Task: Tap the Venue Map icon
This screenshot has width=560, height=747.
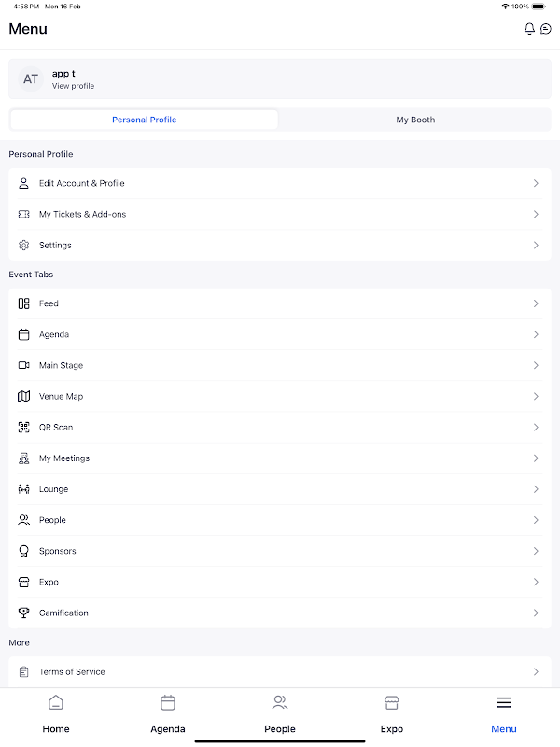Action: point(24,396)
